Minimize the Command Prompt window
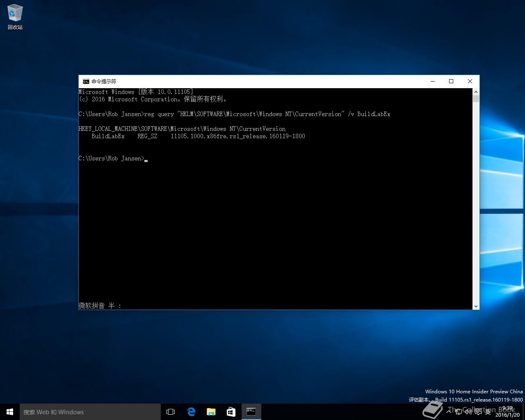This screenshot has width=525, height=420. 432,81
